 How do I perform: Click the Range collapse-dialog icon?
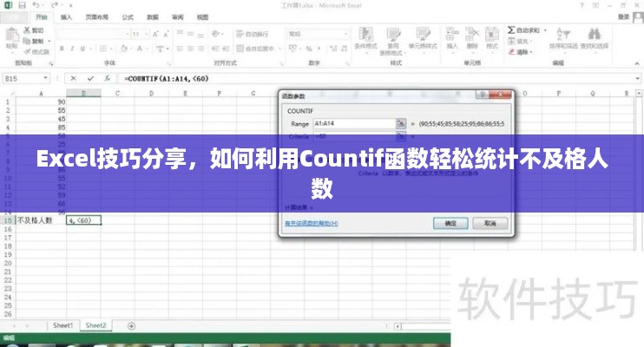[400, 123]
